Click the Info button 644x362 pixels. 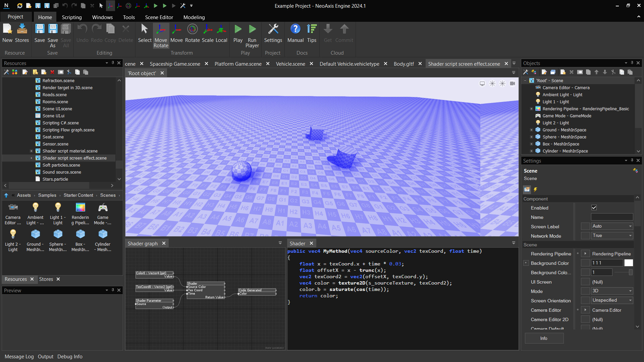[x=544, y=338]
